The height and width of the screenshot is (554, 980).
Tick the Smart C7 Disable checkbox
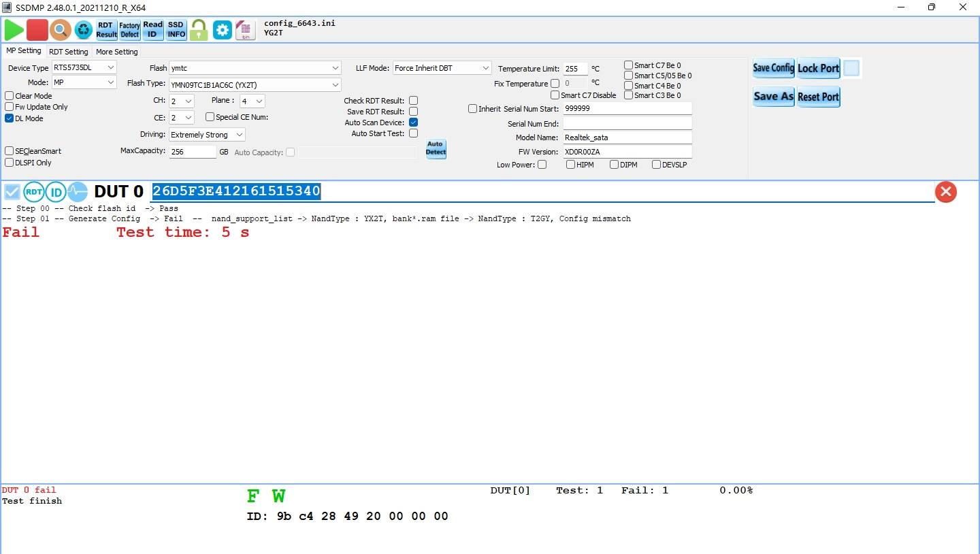555,95
